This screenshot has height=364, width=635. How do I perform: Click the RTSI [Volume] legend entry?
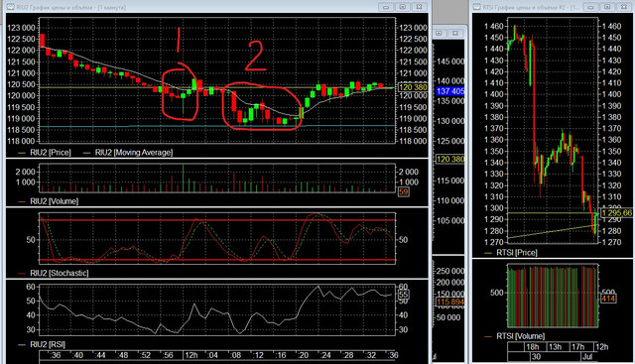[x=515, y=336]
